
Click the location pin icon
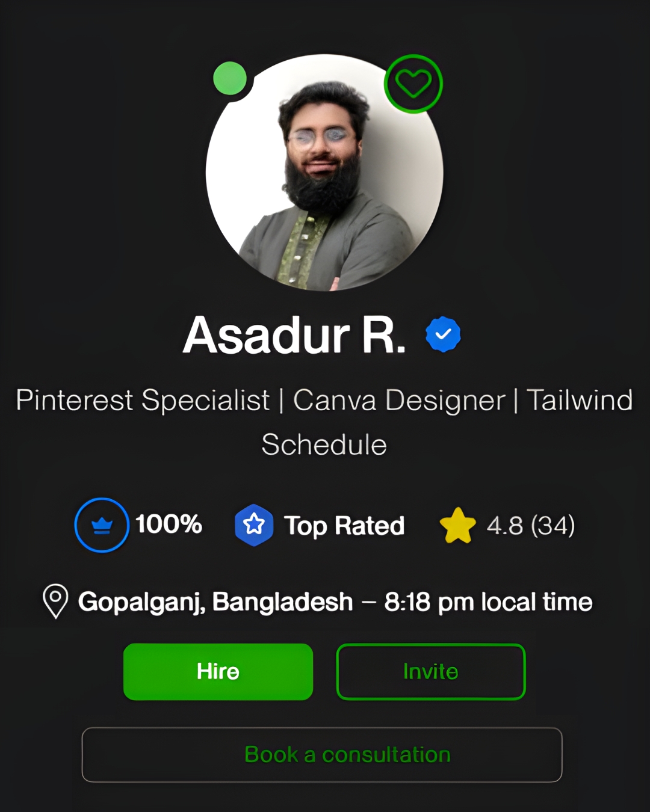click(x=55, y=601)
